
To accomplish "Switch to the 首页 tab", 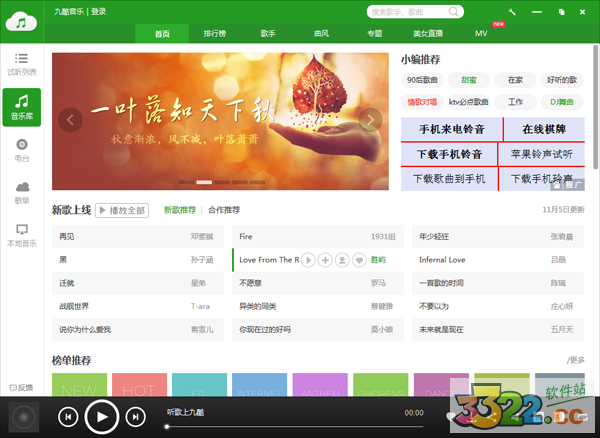I will coord(162,33).
